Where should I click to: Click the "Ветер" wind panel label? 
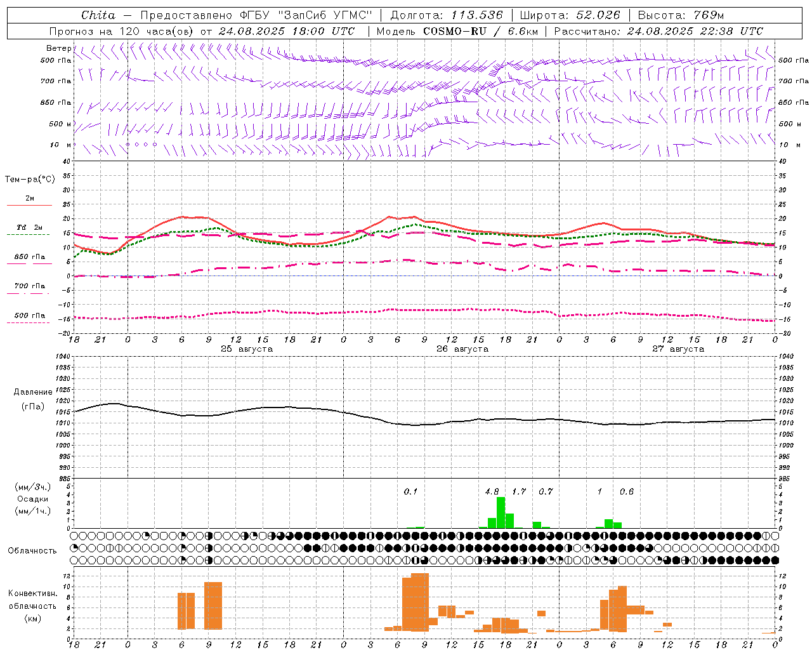pos(58,48)
